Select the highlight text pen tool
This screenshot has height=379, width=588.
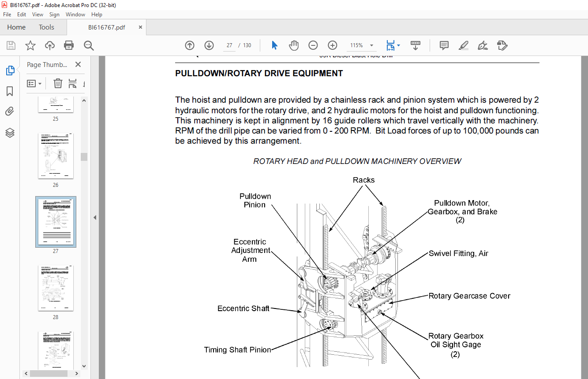pyautogui.click(x=463, y=45)
